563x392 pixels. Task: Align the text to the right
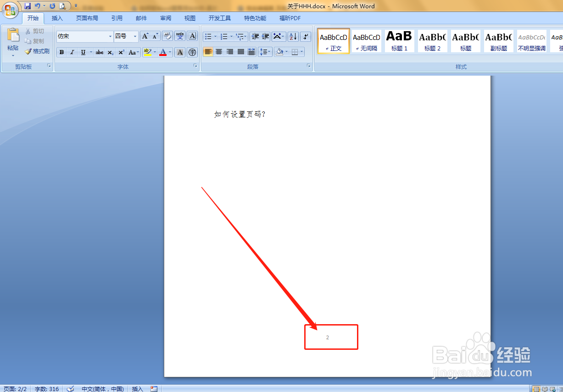click(230, 52)
